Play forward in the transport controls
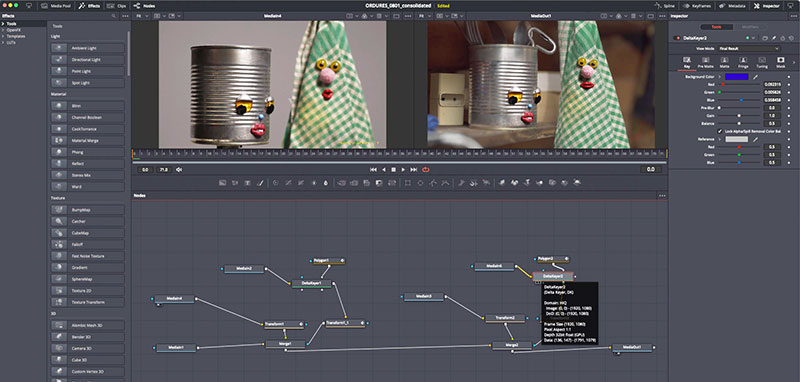The image size is (800, 382). [x=403, y=169]
